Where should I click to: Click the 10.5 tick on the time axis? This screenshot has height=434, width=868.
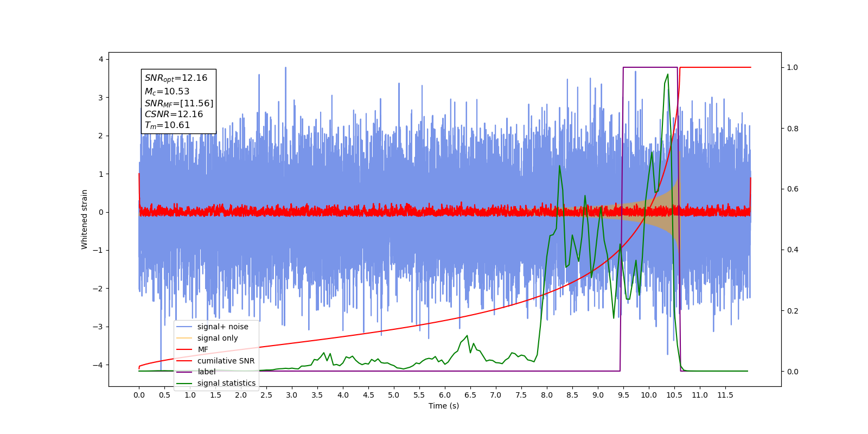[674, 395]
